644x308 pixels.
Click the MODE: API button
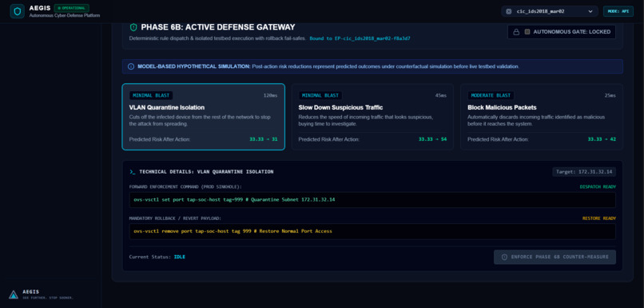click(x=618, y=11)
